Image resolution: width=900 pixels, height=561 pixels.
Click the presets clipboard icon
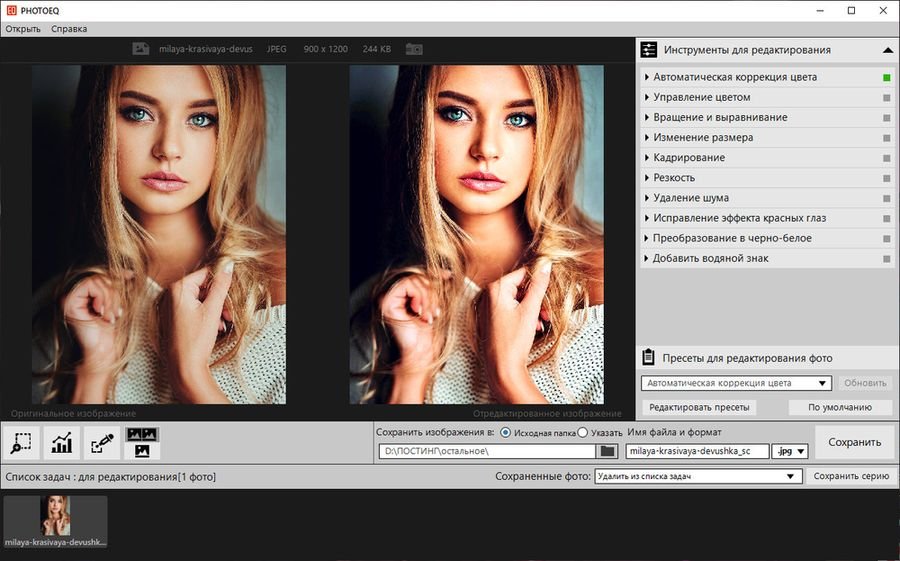[x=648, y=357]
